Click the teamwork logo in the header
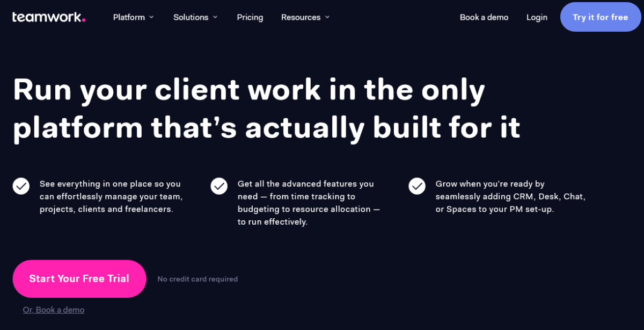The image size is (644, 330). (x=49, y=17)
